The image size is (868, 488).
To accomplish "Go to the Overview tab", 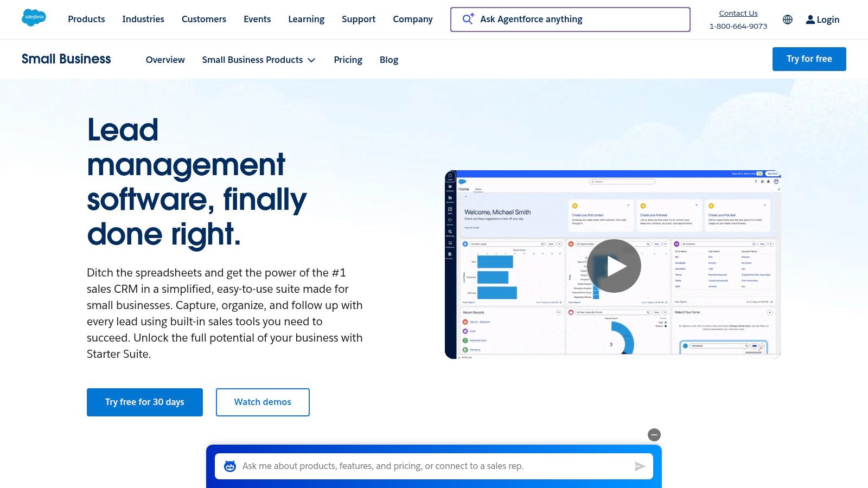I will [165, 60].
